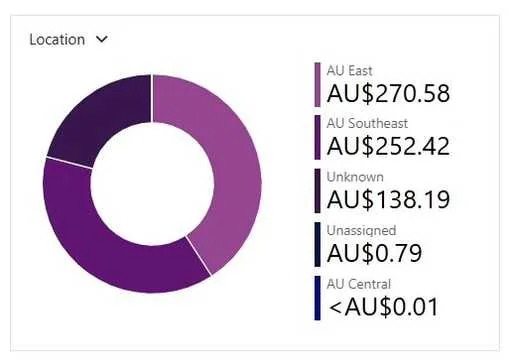Click the Unknown legend label
The width and height of the screenshot is (512, 362).
tap(355, 177)
